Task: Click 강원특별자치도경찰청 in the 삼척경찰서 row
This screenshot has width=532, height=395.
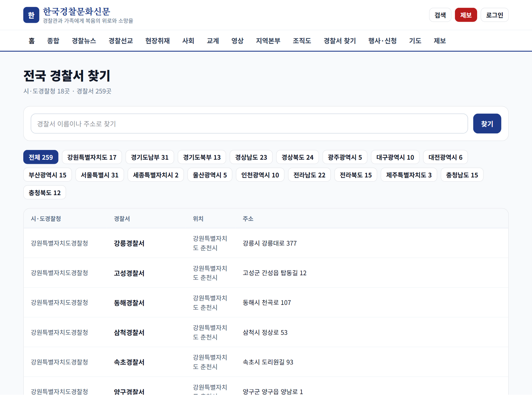Action: 60,332
